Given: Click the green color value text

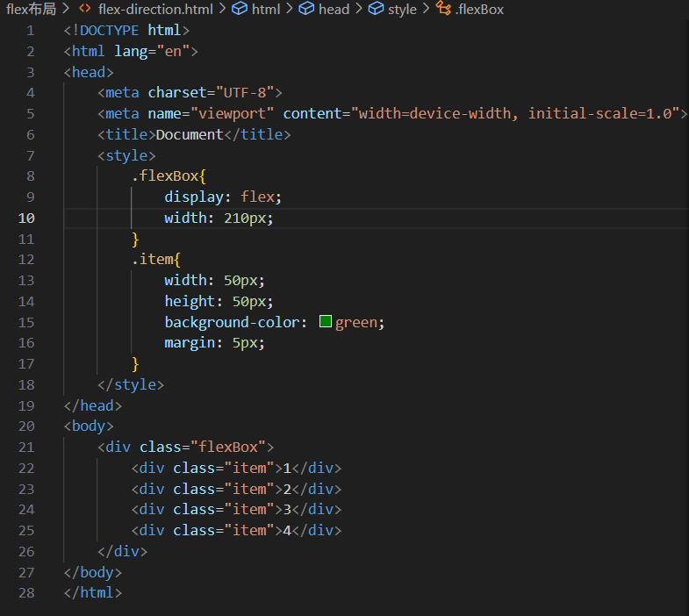Looking at the screenshot, I should coord(356,323).
